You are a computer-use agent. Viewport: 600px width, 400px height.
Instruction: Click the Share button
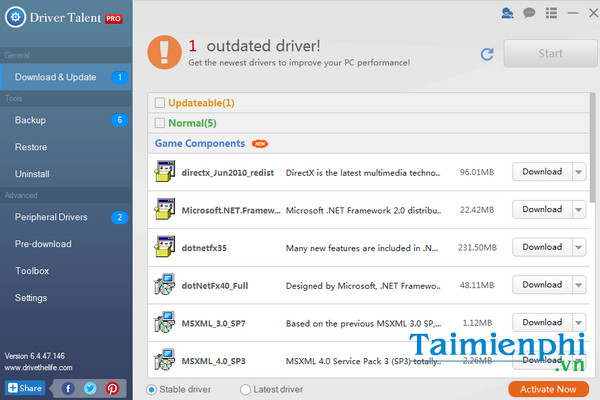[x=25, y=388]
